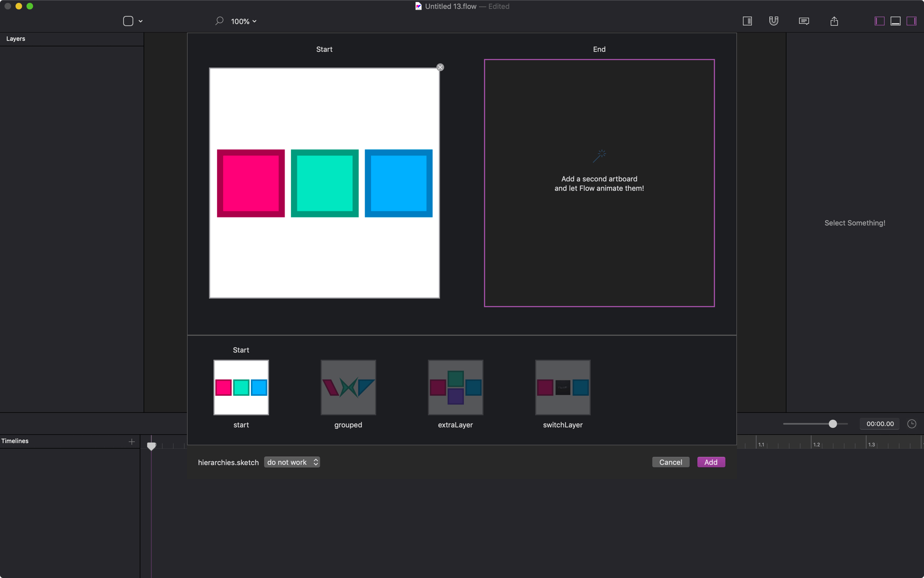Toggle the bottom timeline panel
Image resolution: width=924 pixels, height=578 pixels.
point(895,21)
